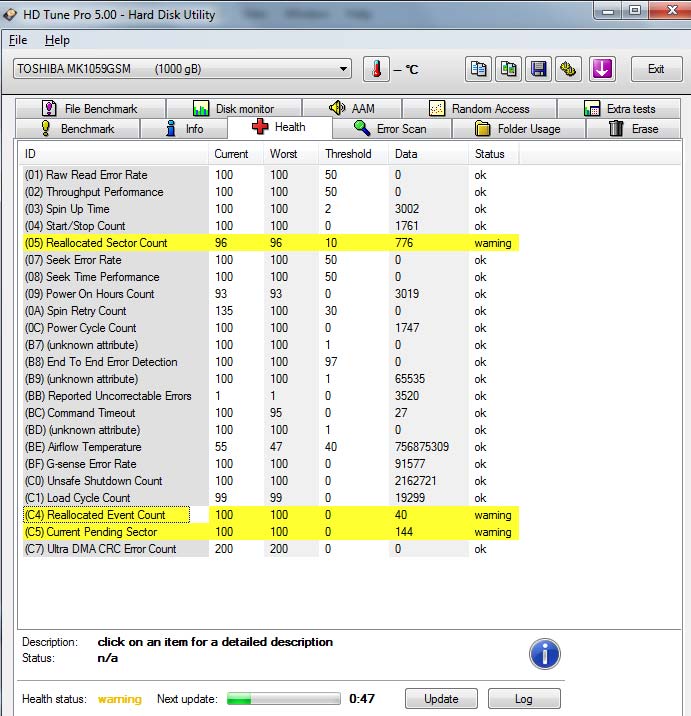691x716 pixels.
Task: Open the File menu
Action: [x=18, y=40]
